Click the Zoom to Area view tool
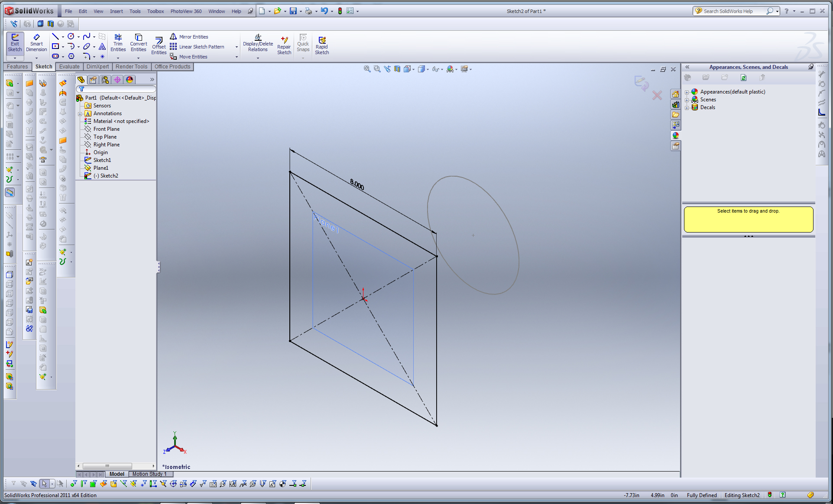 [377, 69]
